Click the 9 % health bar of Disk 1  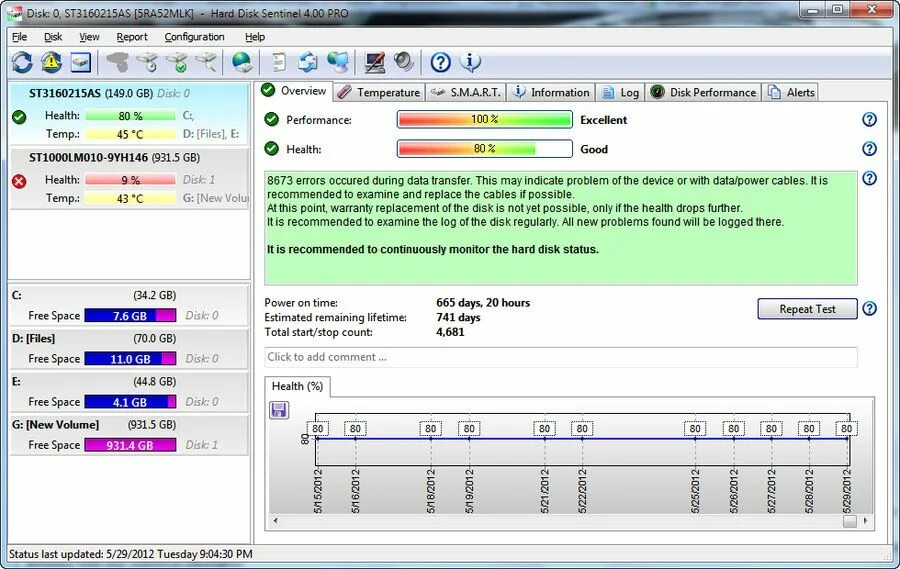(x=130, y=180)
